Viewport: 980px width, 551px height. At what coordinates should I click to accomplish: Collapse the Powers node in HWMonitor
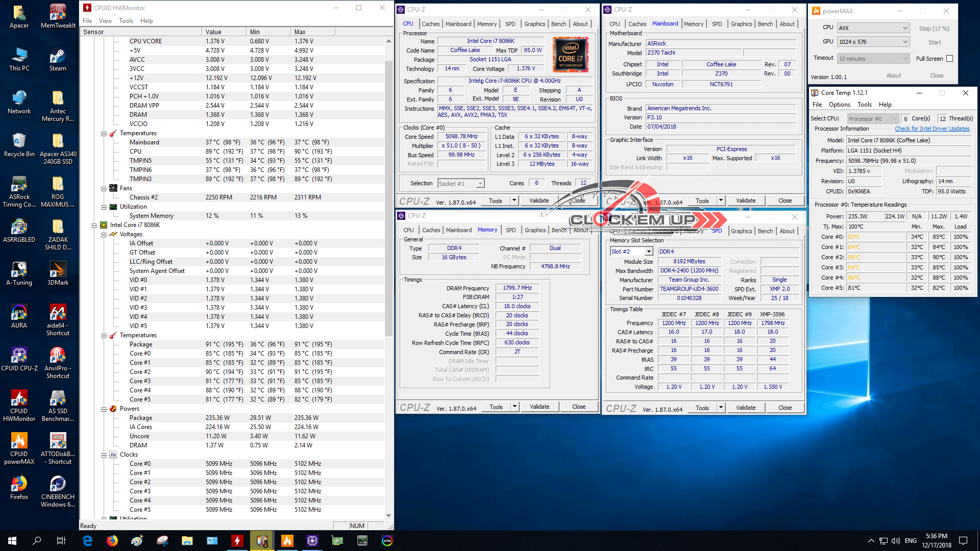click(104, 409)
